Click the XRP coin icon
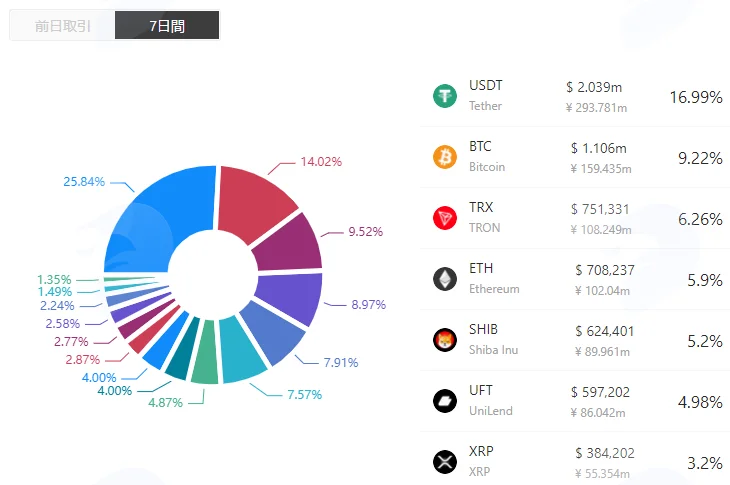The width and height of the screenshot is (730, 485). [x=445, y=462]
